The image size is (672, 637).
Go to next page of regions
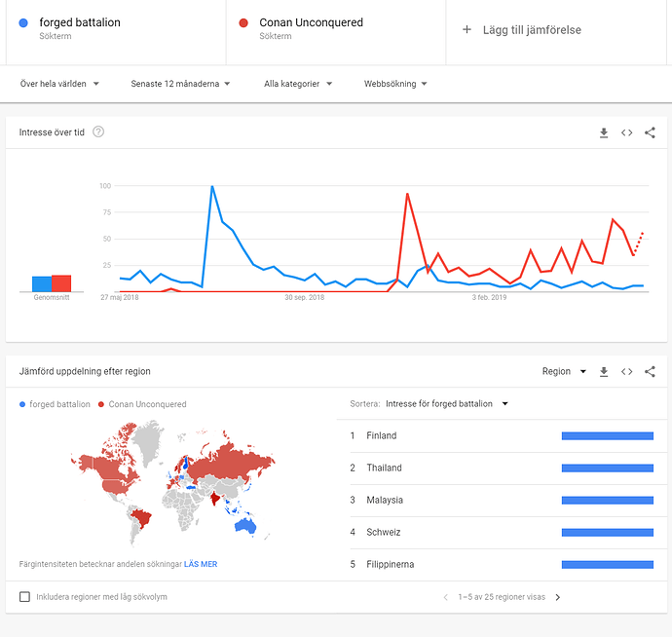(558, 597)
